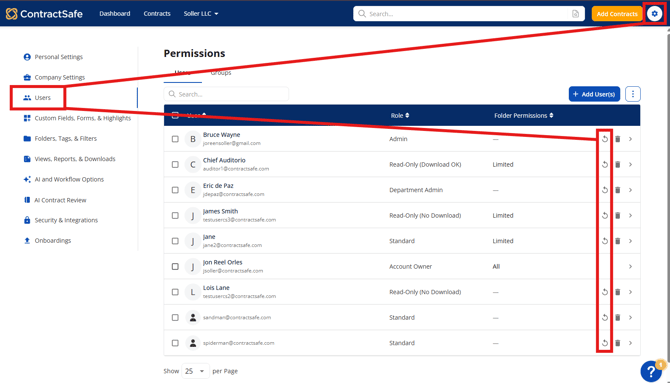
Task: Open the help question mark bubble
Action: tap(651, 371)
